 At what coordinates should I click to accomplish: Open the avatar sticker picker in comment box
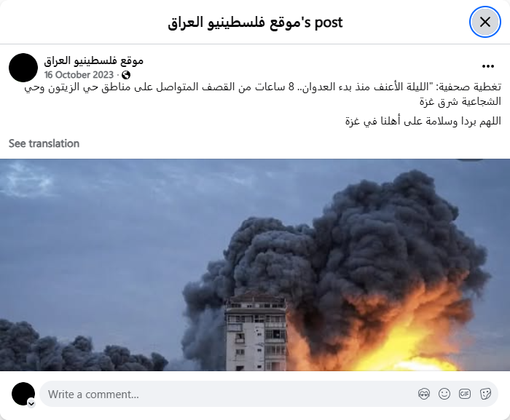coord(424,394)
